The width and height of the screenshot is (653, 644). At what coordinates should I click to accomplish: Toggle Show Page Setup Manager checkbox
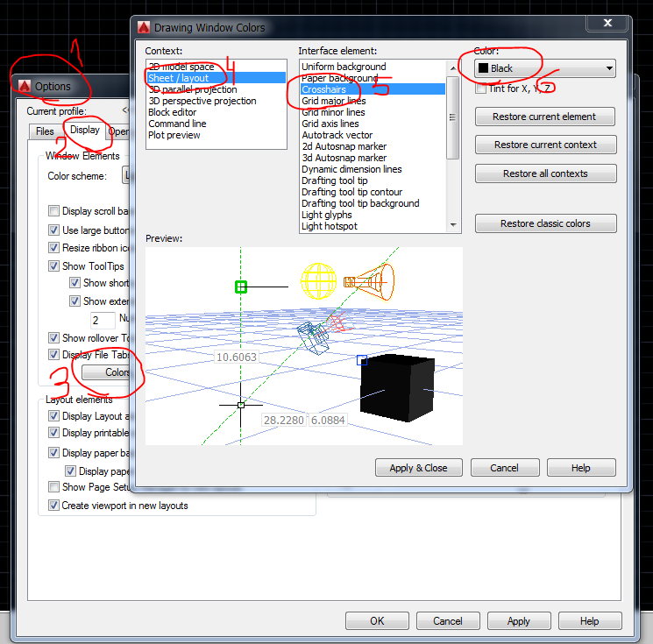tap(53, 486)
